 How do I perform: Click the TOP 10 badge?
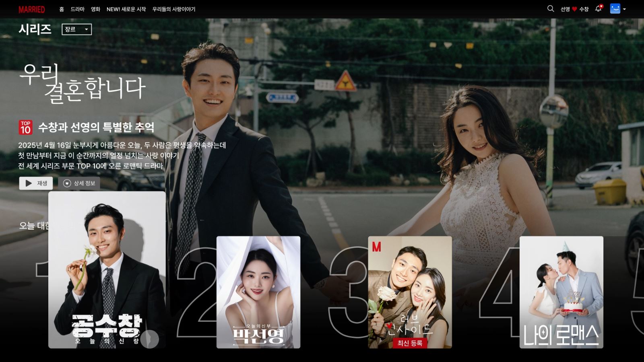click(x=25, y=127)
